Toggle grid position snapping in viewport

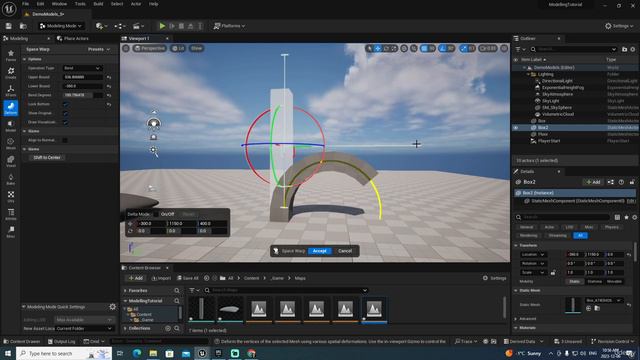pos(424,49)
